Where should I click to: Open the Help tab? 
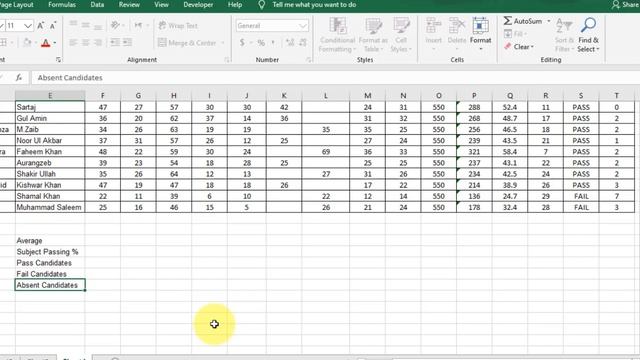(x=235, y=5)
